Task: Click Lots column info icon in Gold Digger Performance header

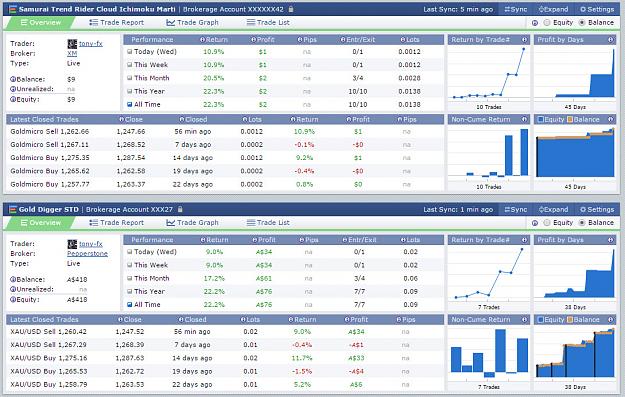Action: [403, 240]
